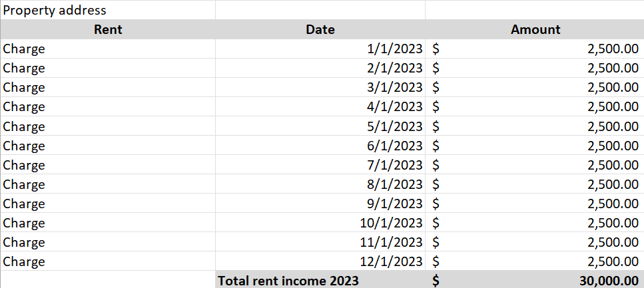Viewport: 644px width, 288px height.
Task: Click the 9/1/2023 date cell
Action: (320, 203)
